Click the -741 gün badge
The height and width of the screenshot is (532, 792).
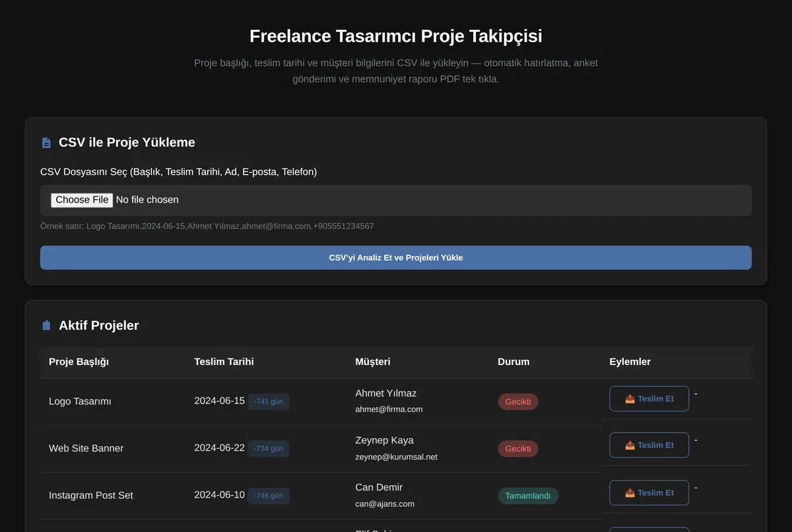click(x=269, y=401)
